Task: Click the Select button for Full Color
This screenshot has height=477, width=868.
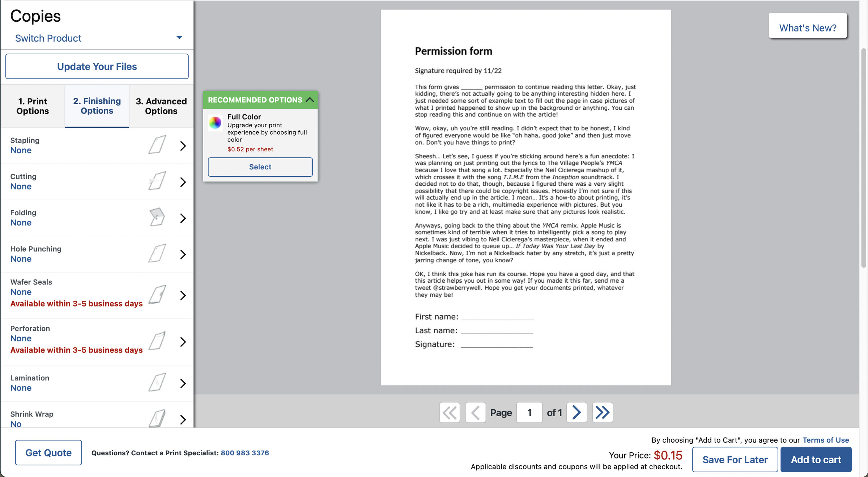Action: click(260, 166)
